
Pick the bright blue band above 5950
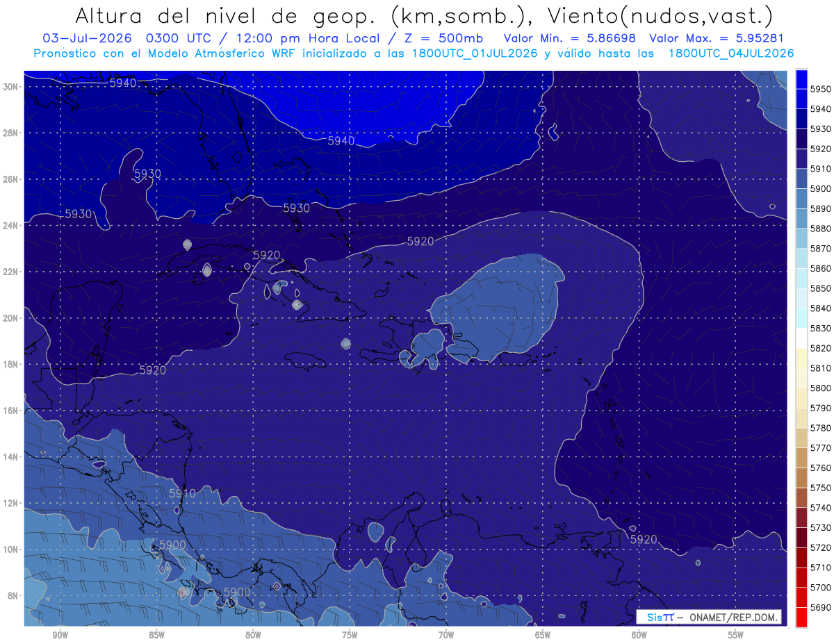click(x=801, y=79)
